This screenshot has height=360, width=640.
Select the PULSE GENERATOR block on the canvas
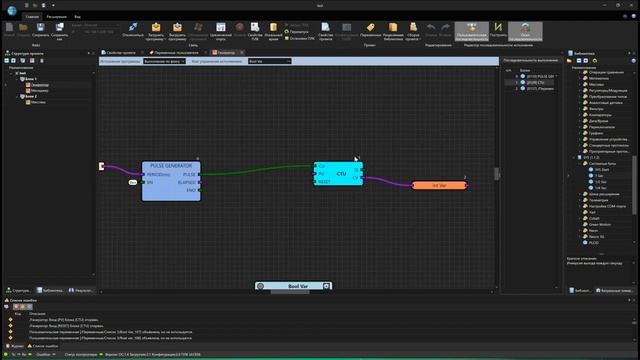coord(171,181)
